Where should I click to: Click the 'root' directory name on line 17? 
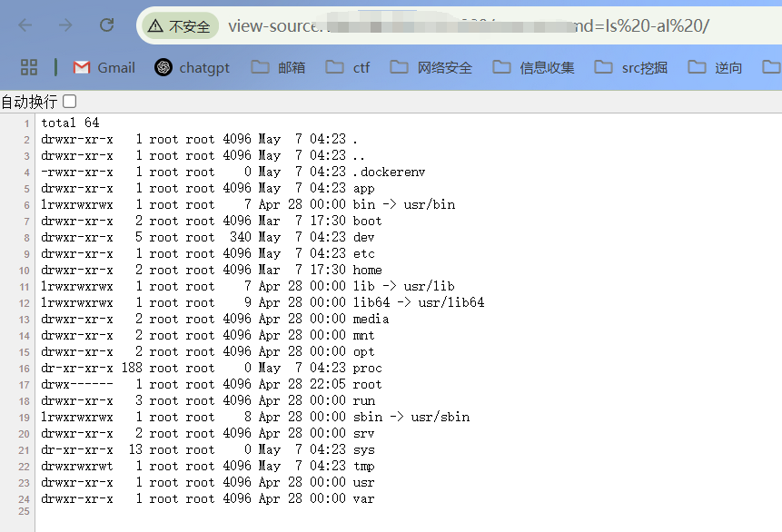[367, 384]
